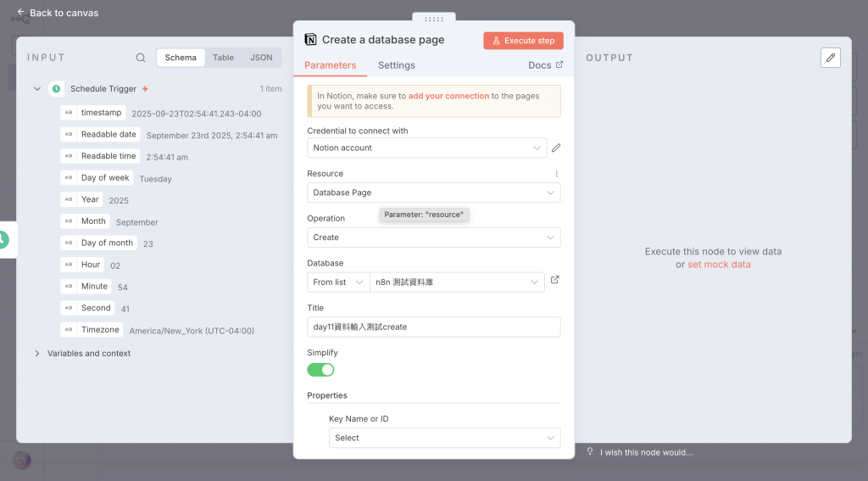Click I wish this node would... link

pos(646,452)
